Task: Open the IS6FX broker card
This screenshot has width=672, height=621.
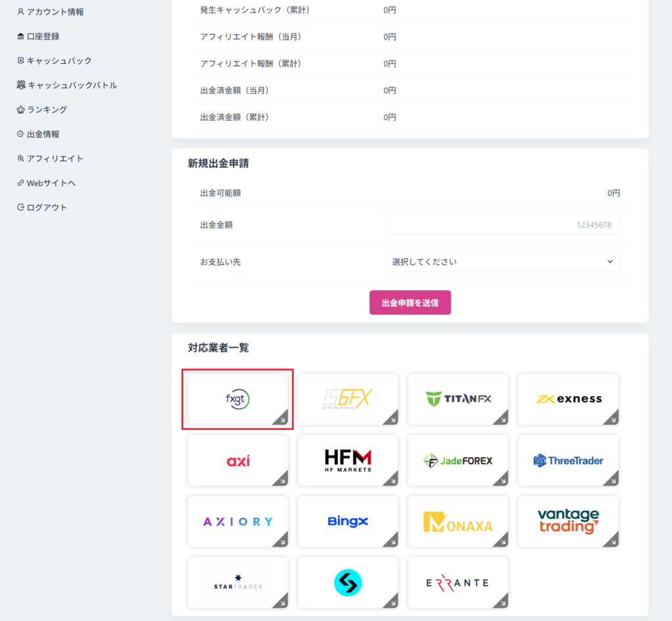Action: click(x=348, y=399)
